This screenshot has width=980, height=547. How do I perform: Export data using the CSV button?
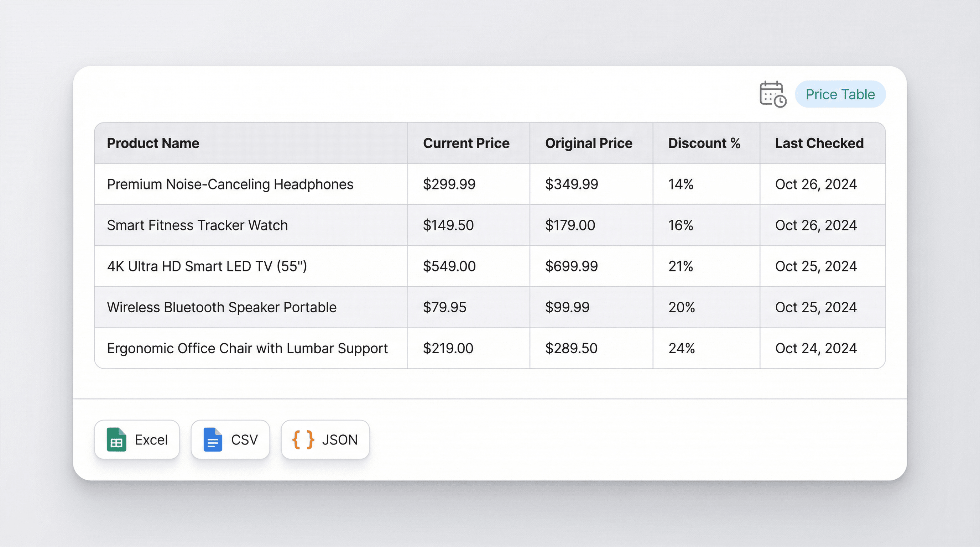[230, 440]
